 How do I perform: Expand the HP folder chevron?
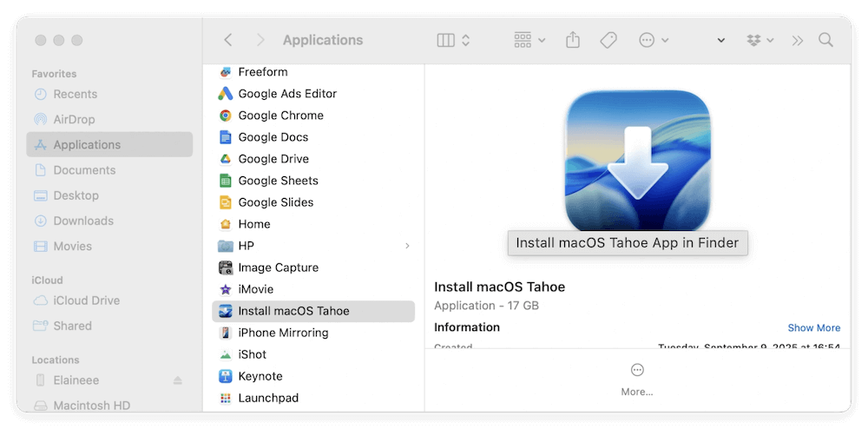point(407,245)
